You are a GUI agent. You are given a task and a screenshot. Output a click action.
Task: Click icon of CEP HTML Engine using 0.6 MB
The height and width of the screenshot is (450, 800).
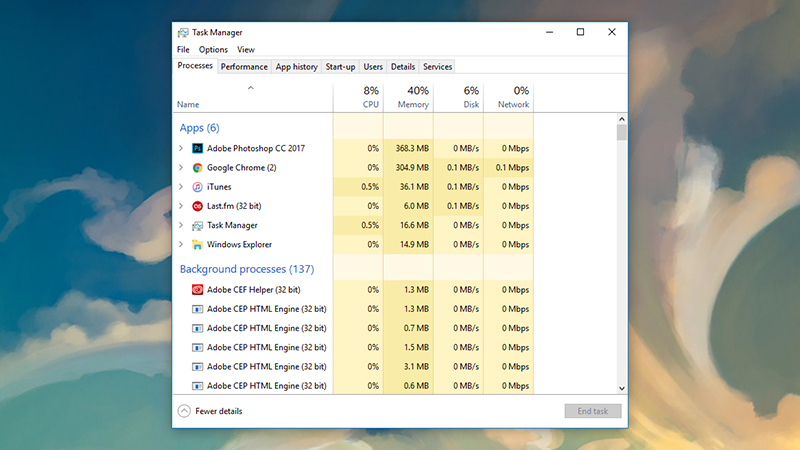click(197, 386)
